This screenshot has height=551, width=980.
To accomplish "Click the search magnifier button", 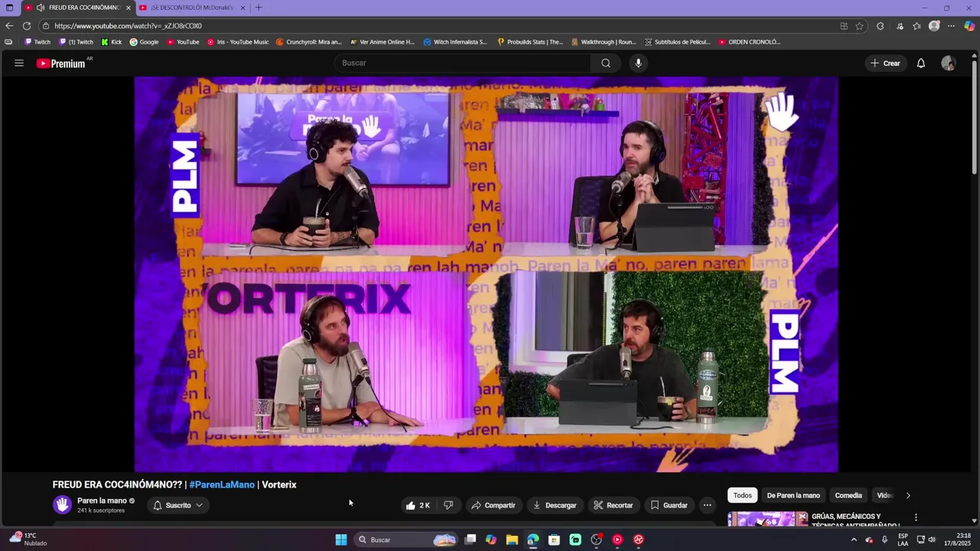I will tap(606, 64).
